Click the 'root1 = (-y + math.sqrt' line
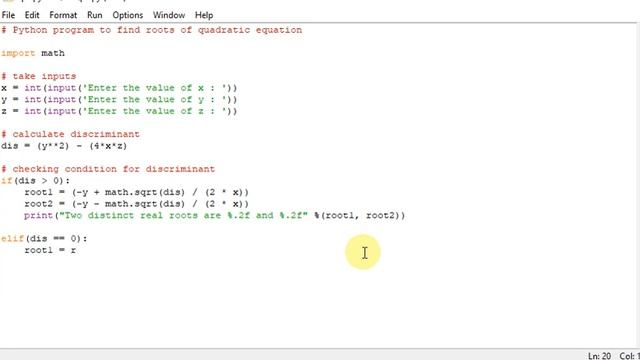This screenshot has height=360, width=640. click(136, 192)
